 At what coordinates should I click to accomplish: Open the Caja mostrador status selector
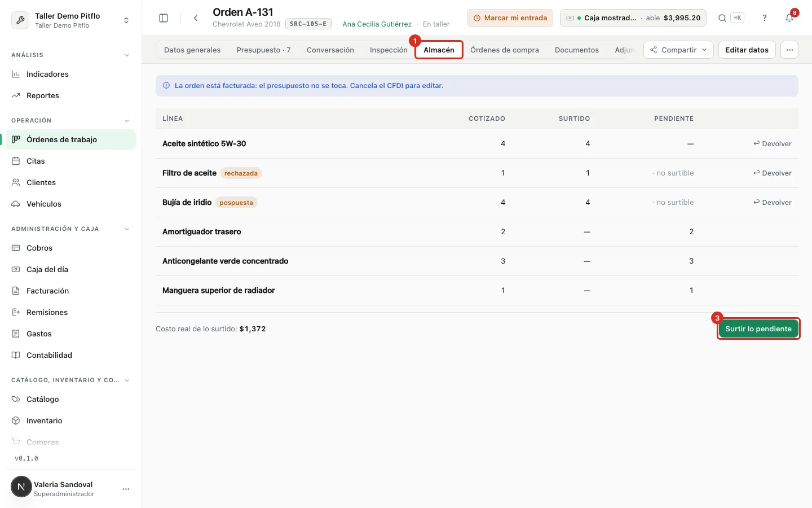click(x=633, y=18)
